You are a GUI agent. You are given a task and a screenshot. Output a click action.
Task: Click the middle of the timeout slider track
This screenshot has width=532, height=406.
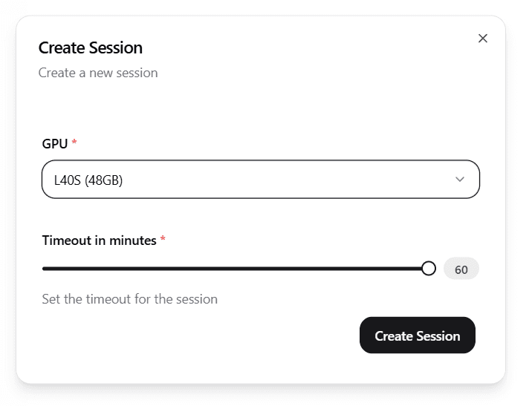235,269
